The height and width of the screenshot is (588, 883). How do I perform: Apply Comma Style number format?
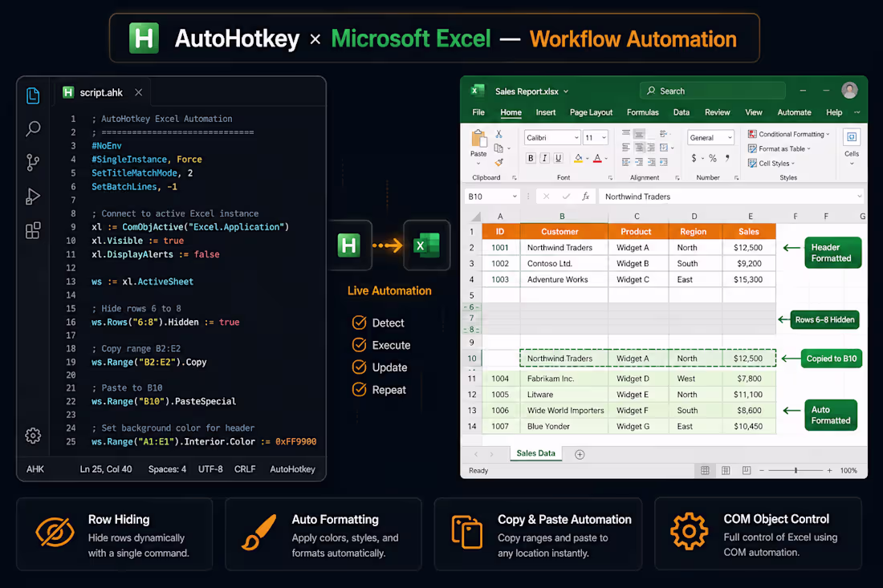pos(727,158)
